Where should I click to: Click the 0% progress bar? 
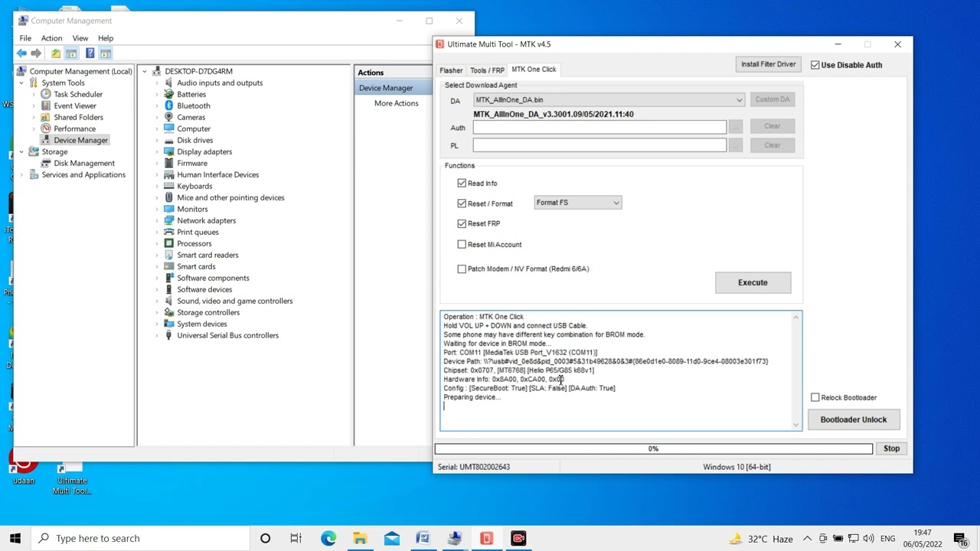(x=654, y=449)
